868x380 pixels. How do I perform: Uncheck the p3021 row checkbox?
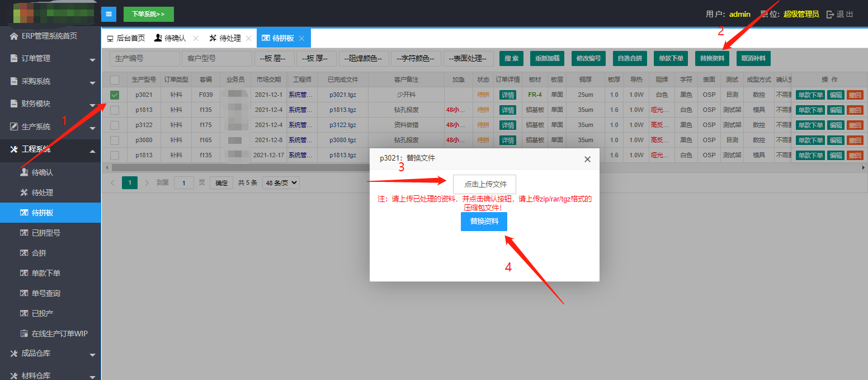(x=115, y=95)
